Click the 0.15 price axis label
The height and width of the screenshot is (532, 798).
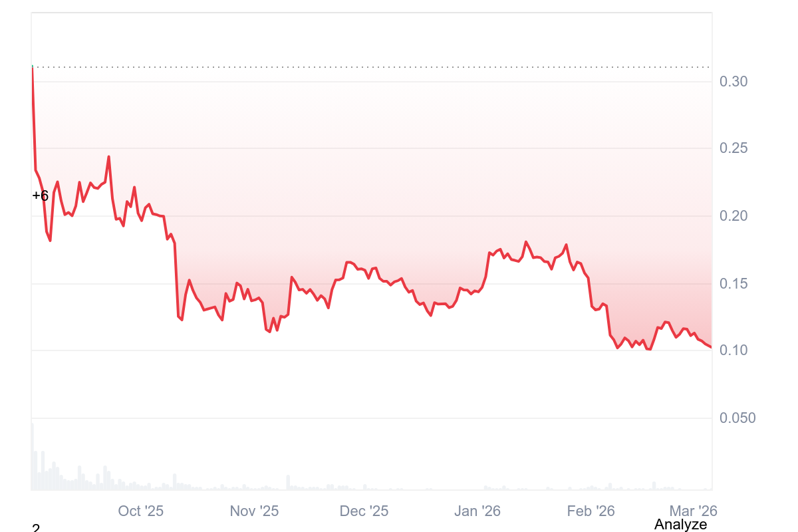(733, 284)
